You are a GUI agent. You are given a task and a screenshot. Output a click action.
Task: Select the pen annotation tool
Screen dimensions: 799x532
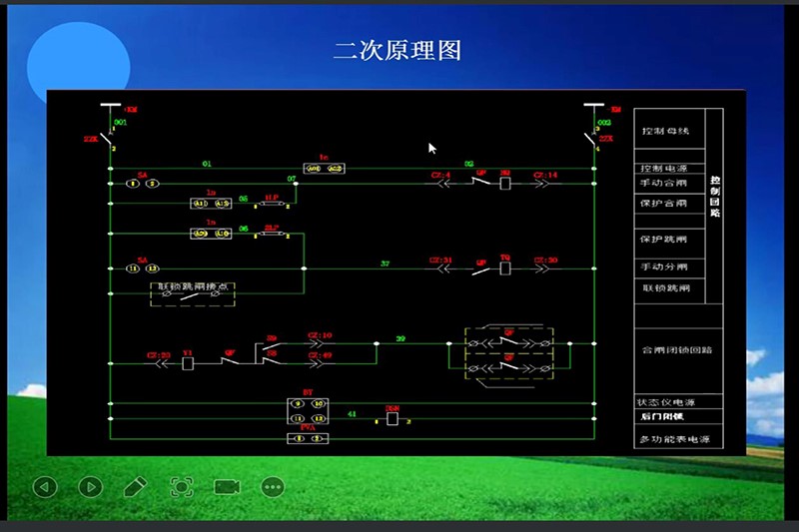point(135,487)
